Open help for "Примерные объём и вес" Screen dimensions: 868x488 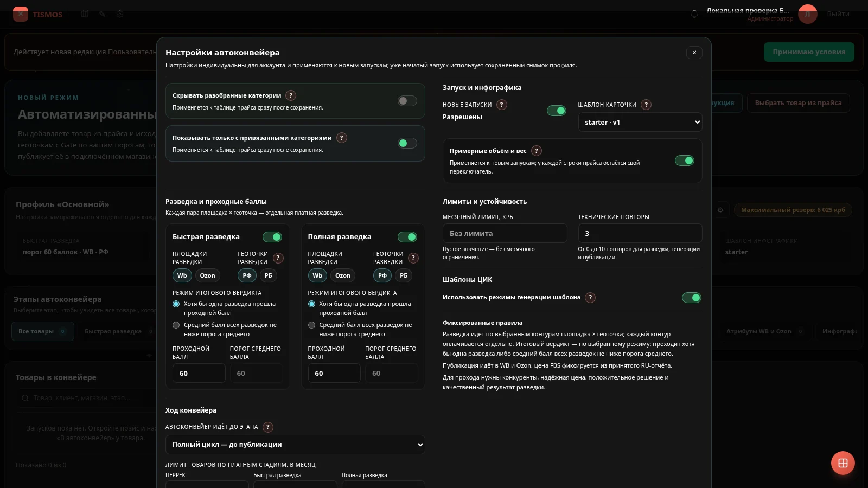[x=536, y=151]
